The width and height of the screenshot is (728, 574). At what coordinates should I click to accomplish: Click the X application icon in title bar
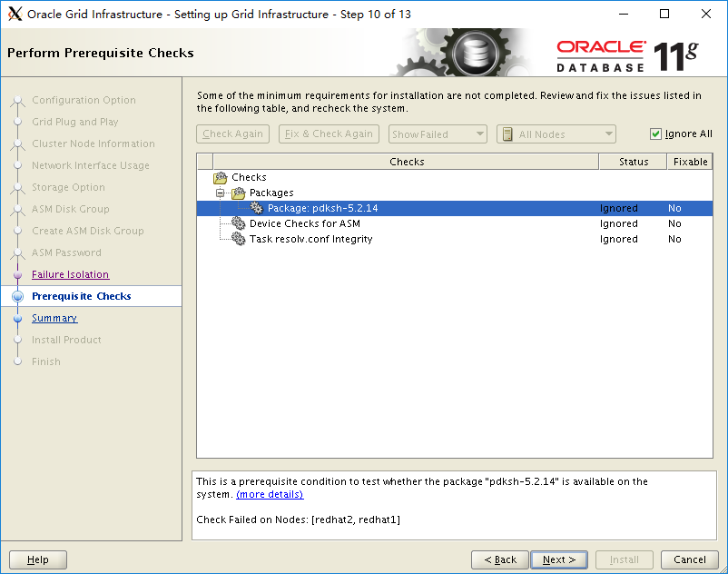pos(15,14)
